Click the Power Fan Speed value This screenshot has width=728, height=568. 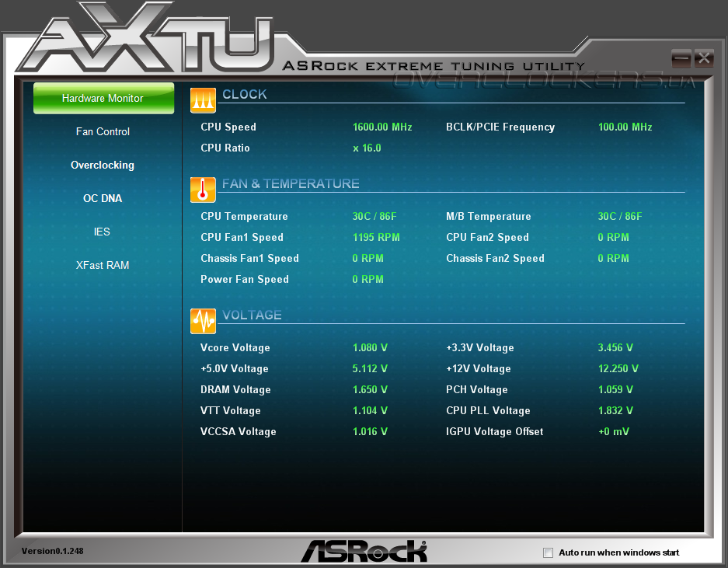click(367, 279)
